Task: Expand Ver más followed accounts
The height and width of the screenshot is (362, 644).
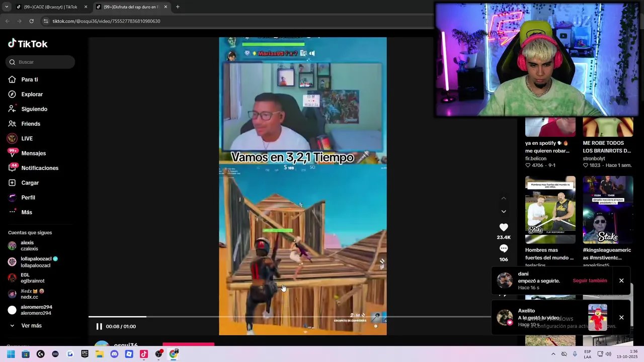Action: click(25, 326)
